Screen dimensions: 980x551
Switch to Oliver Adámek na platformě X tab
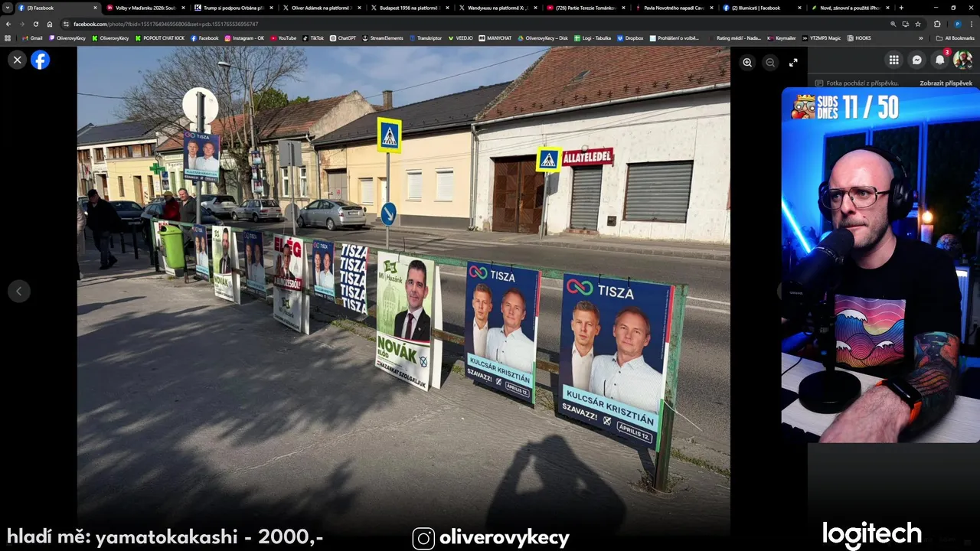(322, 8)
